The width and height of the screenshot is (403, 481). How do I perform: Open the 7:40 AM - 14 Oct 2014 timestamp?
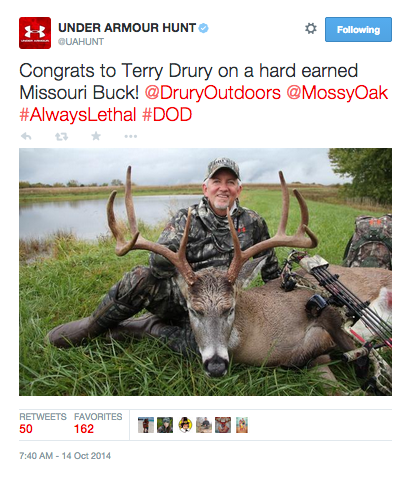click(x=65, y=456)
